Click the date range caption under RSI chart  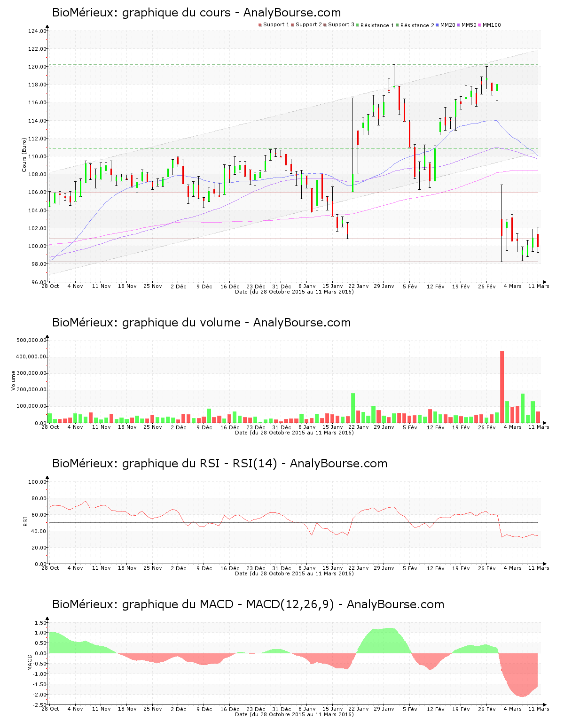[294, 573]
